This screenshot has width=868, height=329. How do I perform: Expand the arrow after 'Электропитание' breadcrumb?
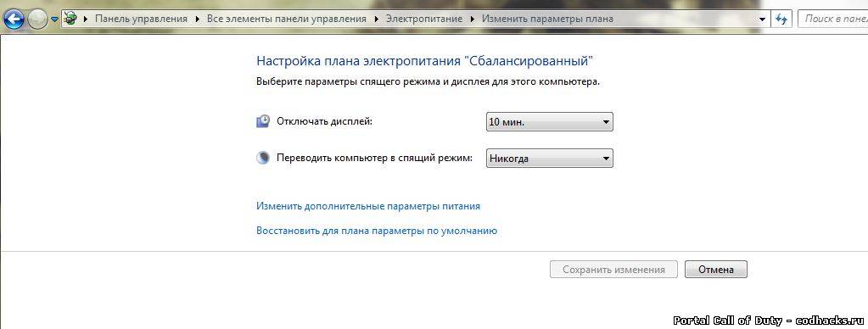(473, 19)
